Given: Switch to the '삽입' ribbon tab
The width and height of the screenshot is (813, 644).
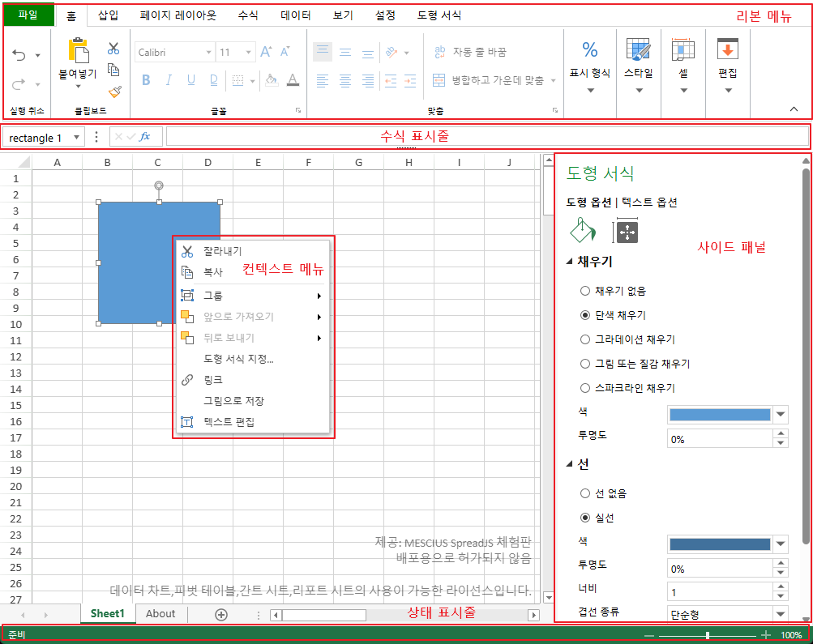Looking at the screenshot, I should (109, 15).
